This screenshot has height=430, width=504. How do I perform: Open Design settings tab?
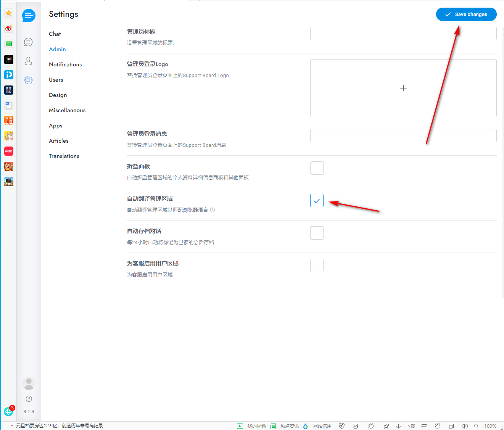(58, 95)
